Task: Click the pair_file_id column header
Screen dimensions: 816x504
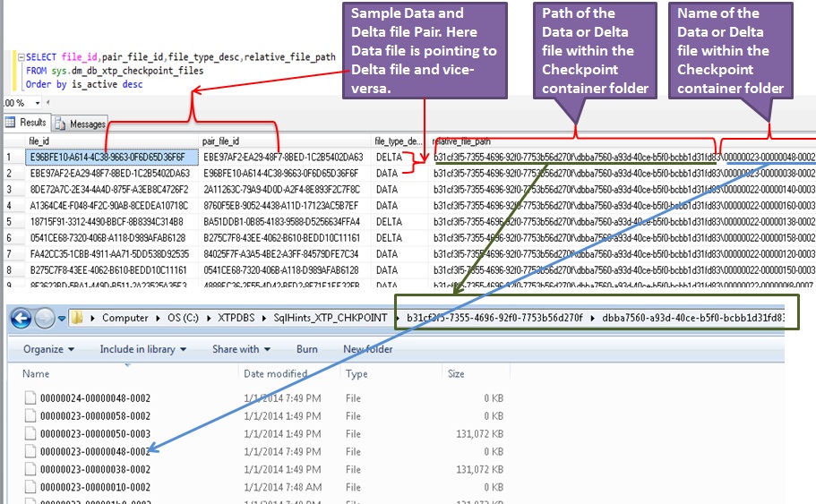Action: (x=221, y=141)
